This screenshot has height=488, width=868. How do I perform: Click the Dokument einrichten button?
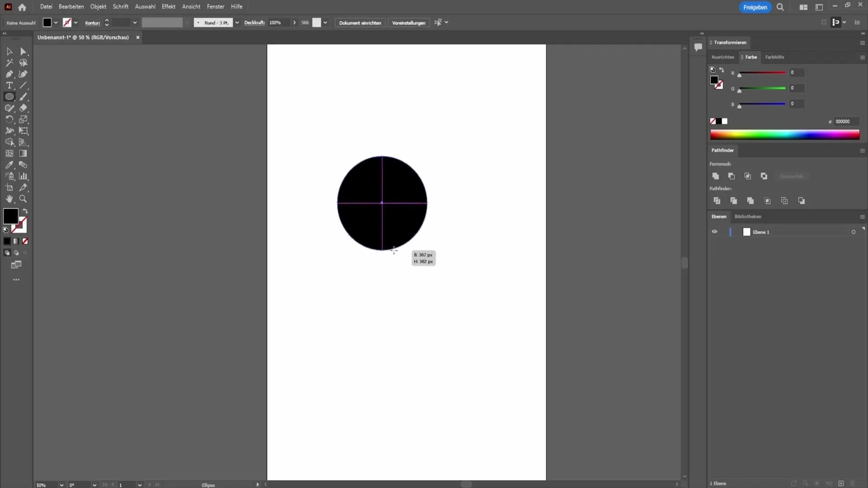(x=360, y=23)
